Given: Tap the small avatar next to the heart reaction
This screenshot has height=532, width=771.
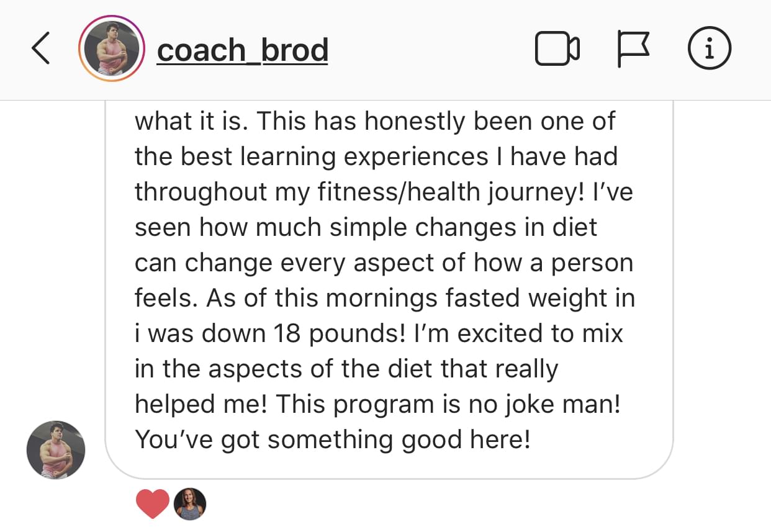Looking at the screenshot, I should pyautogui.click(x=189, y=503).
